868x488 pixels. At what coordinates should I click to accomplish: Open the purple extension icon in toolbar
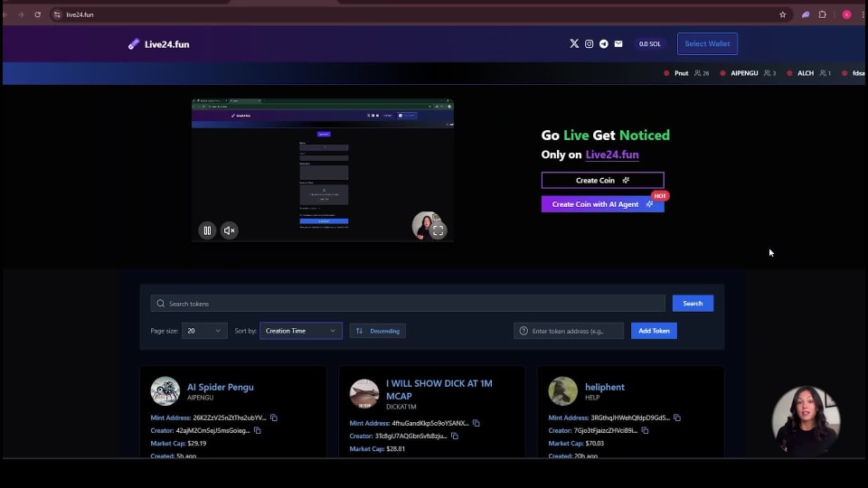[x=806, y=15]
